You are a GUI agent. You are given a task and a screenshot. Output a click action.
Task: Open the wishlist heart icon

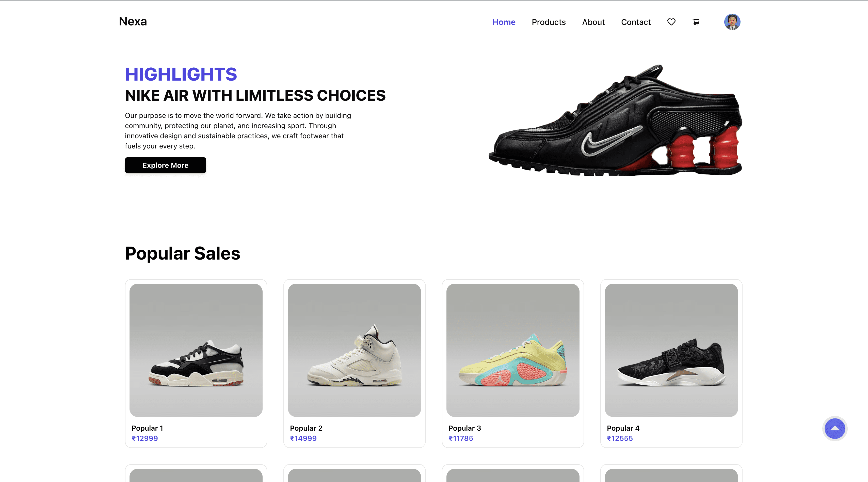click(671, 22)
